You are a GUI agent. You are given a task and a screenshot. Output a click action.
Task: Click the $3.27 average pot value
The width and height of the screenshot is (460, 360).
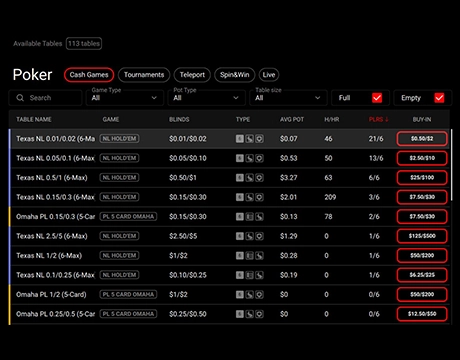pyautogui.click(x=289, y=178)
